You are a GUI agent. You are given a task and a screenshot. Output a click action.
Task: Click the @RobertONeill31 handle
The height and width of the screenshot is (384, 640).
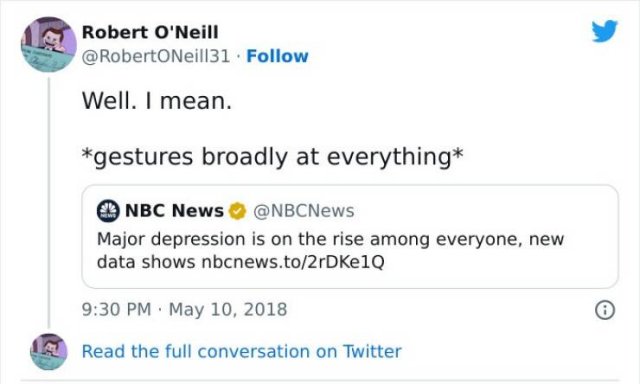pyautogui.click(x=156, y=56)
